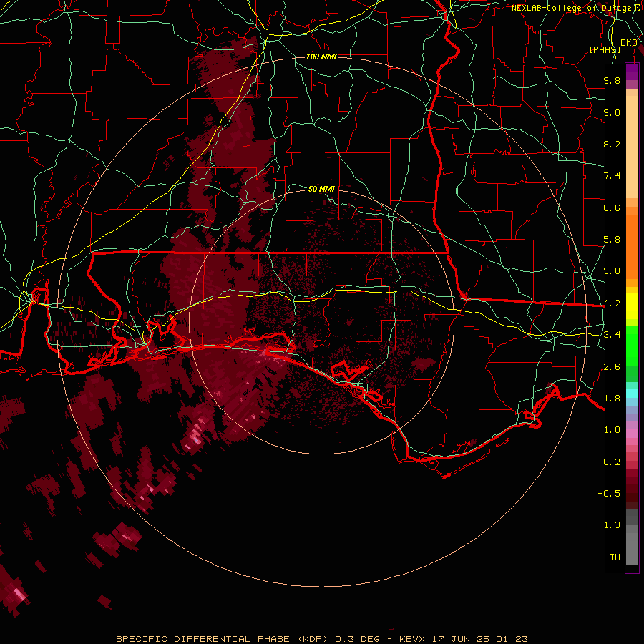Click the 4.2 value on the color scale
644x644 pixels.
click(612, 303)
